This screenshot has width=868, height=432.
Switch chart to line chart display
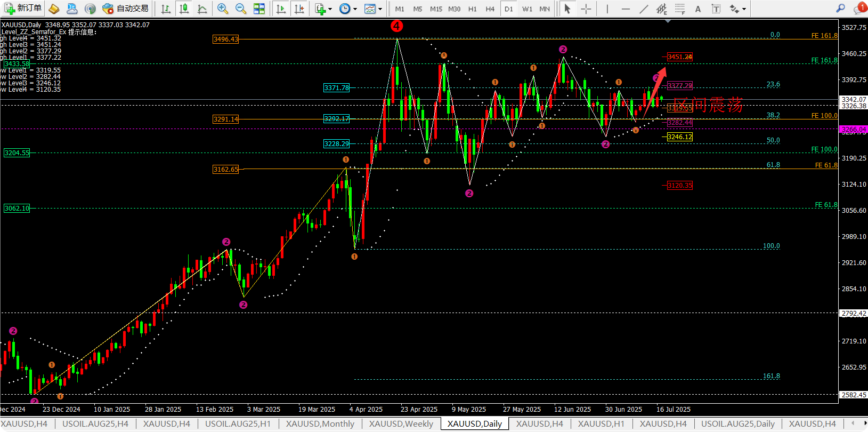pyautogui.click(x=202, y=9)
